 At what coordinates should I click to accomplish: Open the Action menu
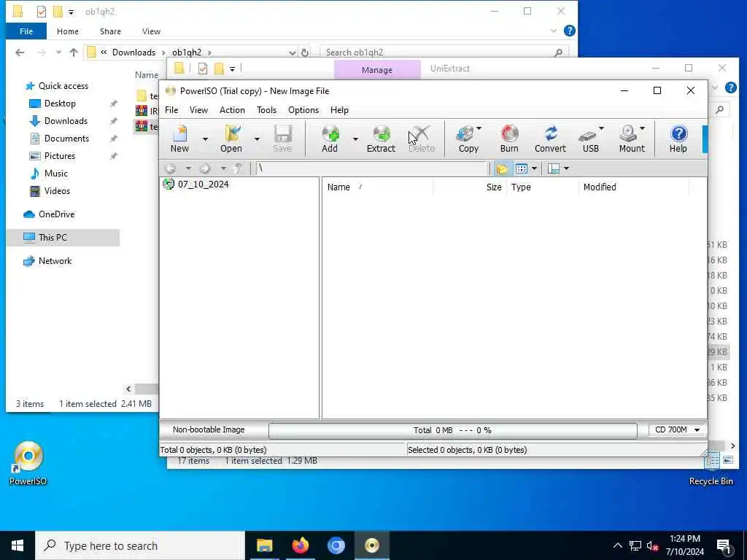pyautogui.click(x=232, y=110)
